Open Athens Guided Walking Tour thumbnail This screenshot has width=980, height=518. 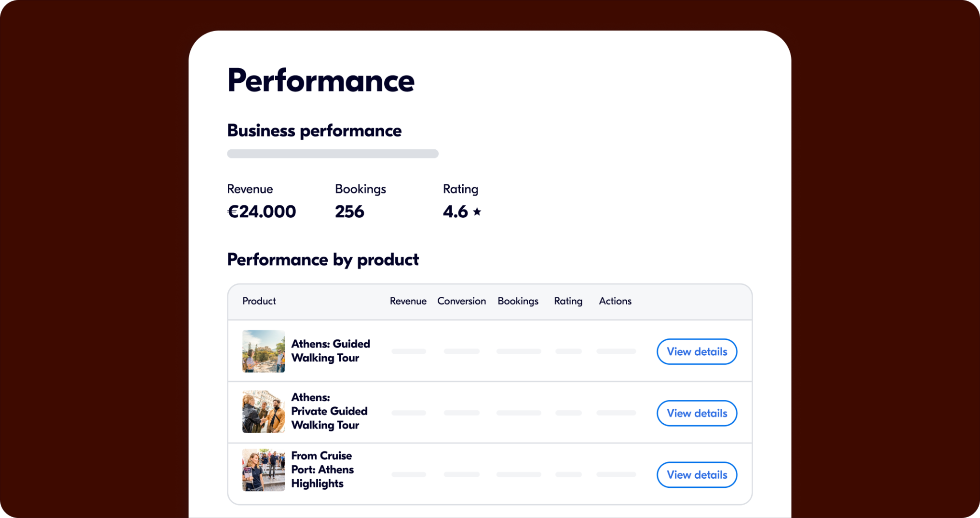[263, 351]
